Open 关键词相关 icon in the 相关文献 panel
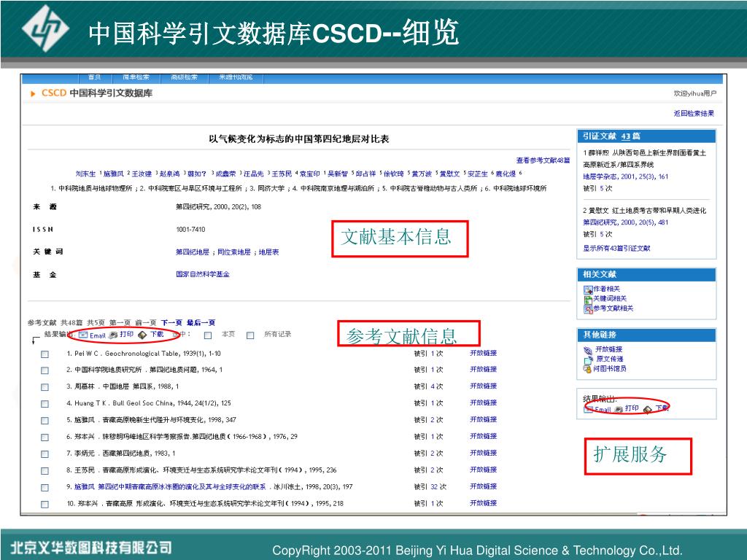The image size is (747, 560). coord(588,299)
